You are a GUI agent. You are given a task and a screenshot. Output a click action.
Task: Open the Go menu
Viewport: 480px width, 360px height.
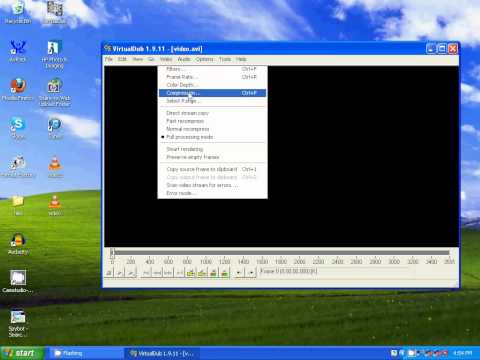coord(151,59)
